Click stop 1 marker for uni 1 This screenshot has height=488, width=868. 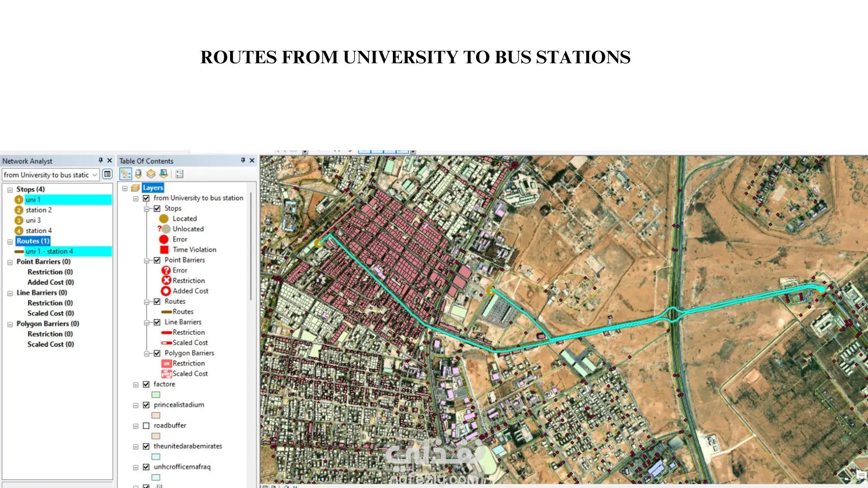19,200
